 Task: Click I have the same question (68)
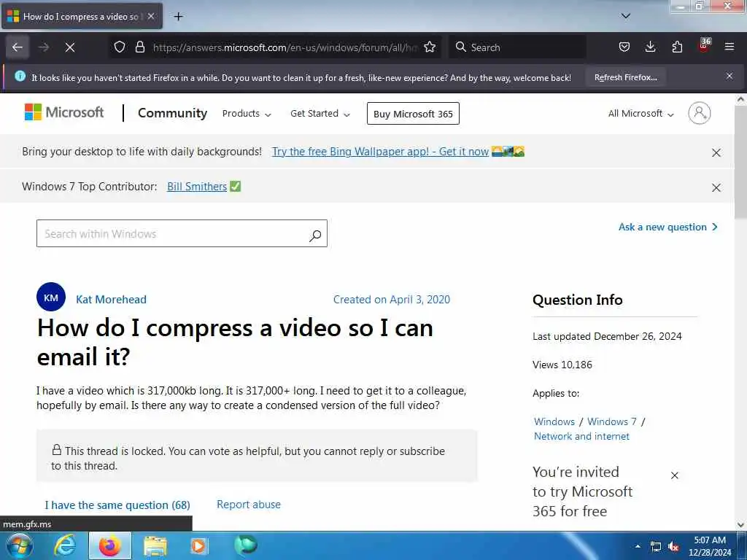117,505
